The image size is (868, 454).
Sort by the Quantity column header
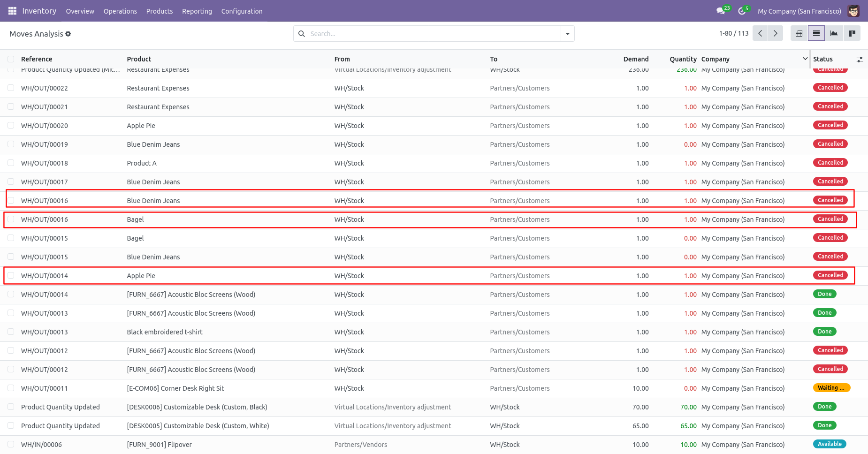click(x=683, y=59)
